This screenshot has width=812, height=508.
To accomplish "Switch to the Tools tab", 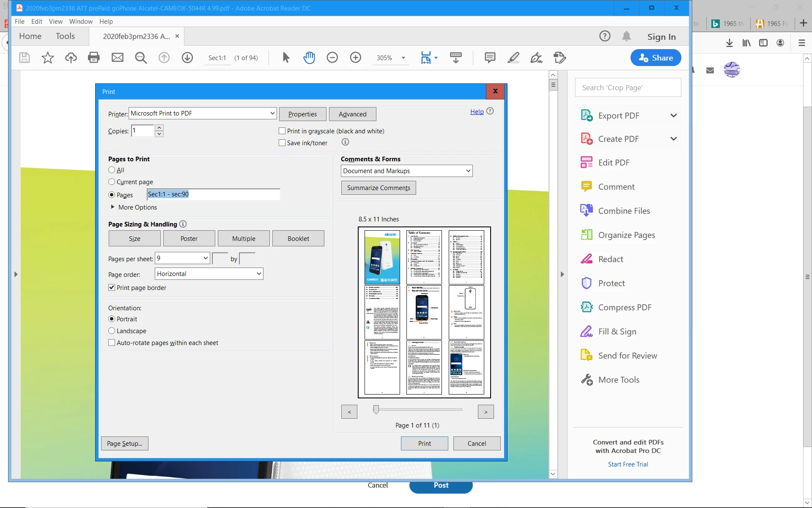I will 65,36.
